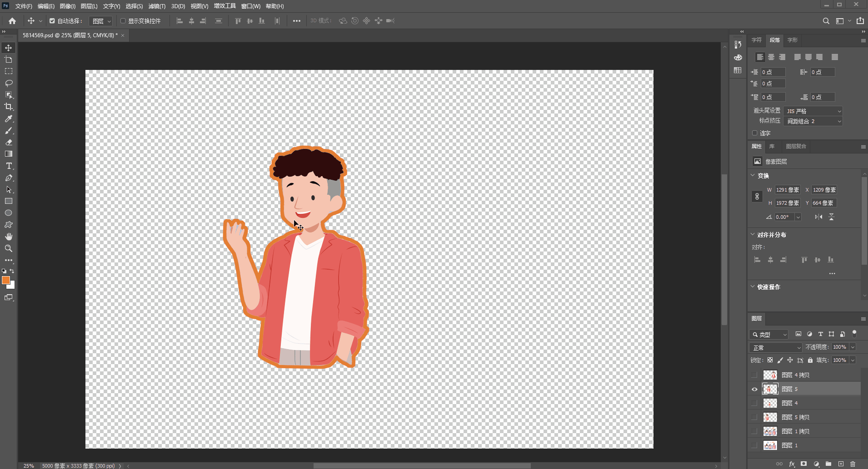Select the Pen tool
The width and height of the screenshot is (868, 469).
9,178
